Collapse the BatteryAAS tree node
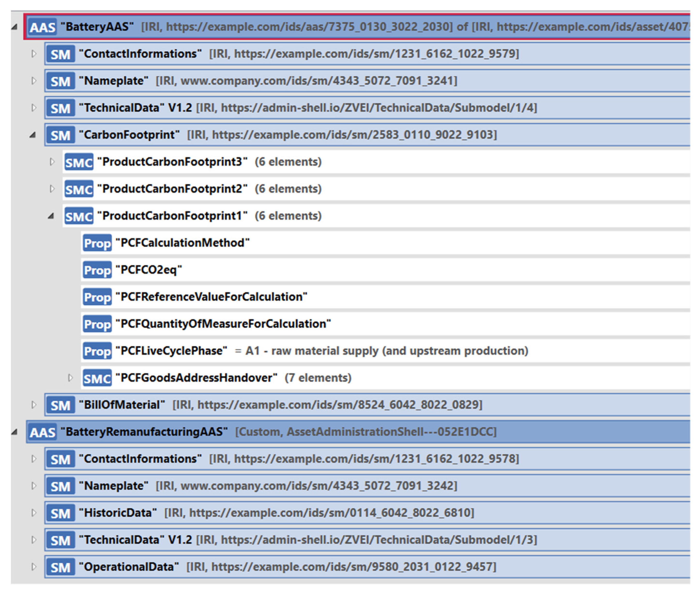This screenshot has width=700, height=592. (15, 27)
